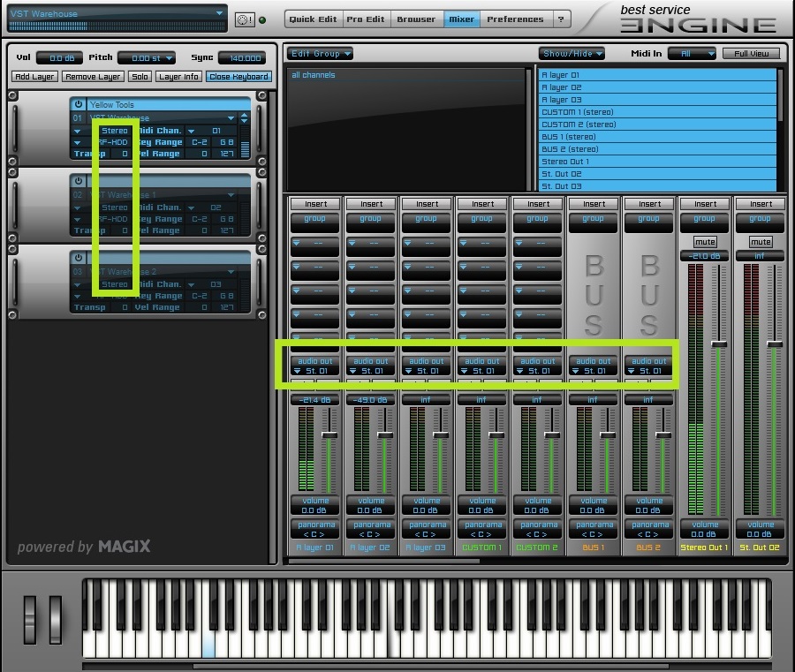
Task: Click the Sync 140.000 tempo field
Action: [242, 58]
